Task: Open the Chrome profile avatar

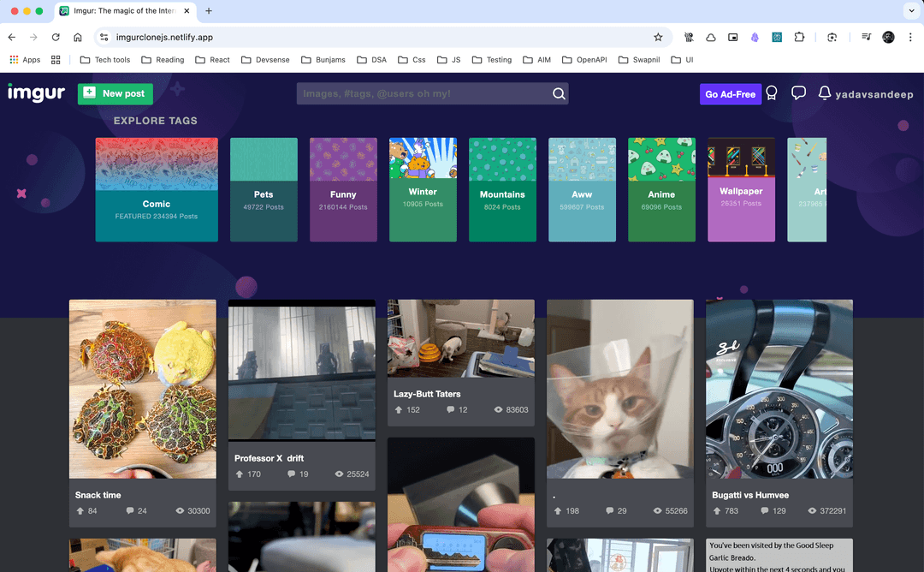Action: (888, 37)
